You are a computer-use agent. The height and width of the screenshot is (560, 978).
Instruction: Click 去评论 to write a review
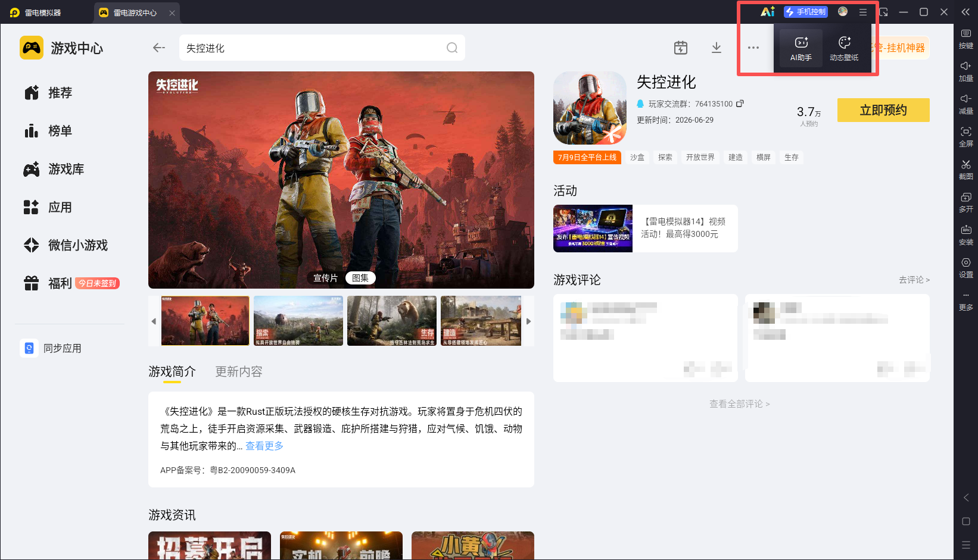click(x=914, y=280)
